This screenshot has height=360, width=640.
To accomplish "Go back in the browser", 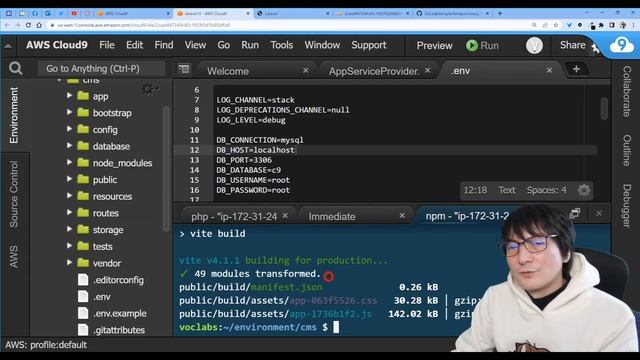I will tap(7, 25).
